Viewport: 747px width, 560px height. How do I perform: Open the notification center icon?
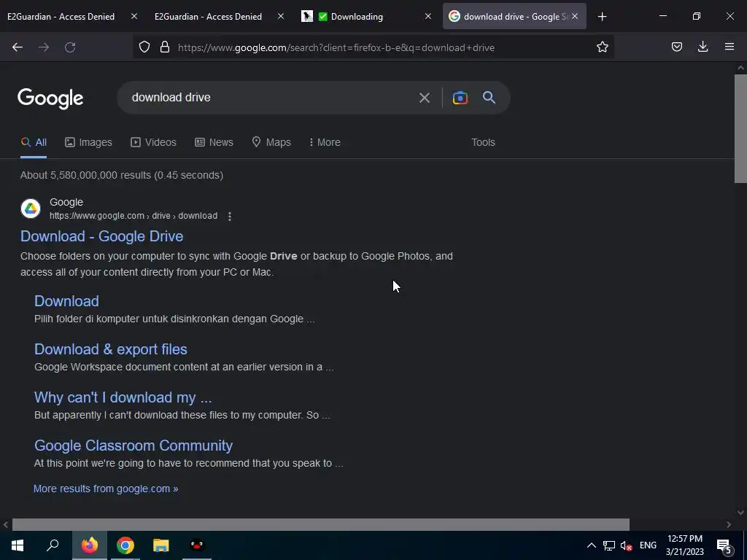tap(724, 545)
